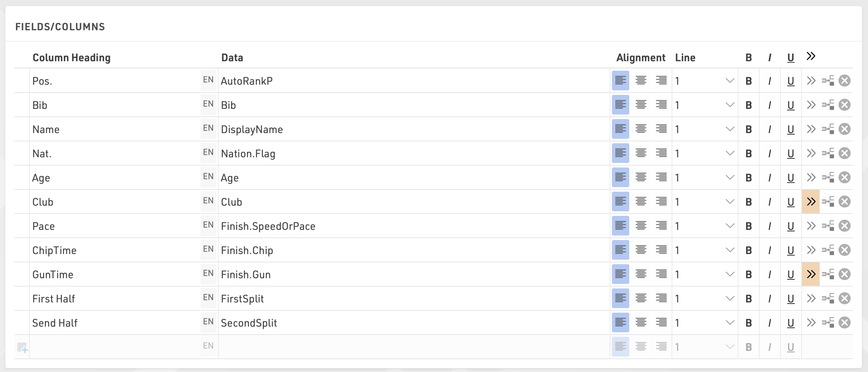Open extended settings for the Club row
The height and width of the screenshot is (372, 868).
(x=811, y=201)
